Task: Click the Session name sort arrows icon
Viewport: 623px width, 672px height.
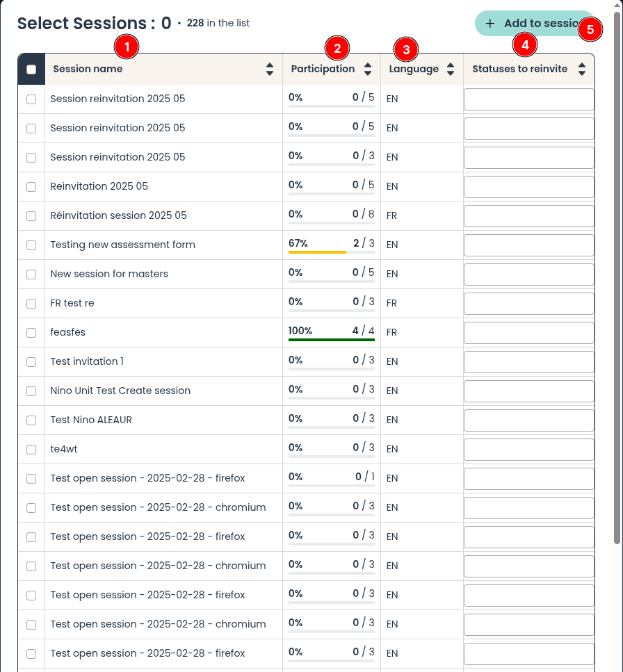Action: point(270,69)
